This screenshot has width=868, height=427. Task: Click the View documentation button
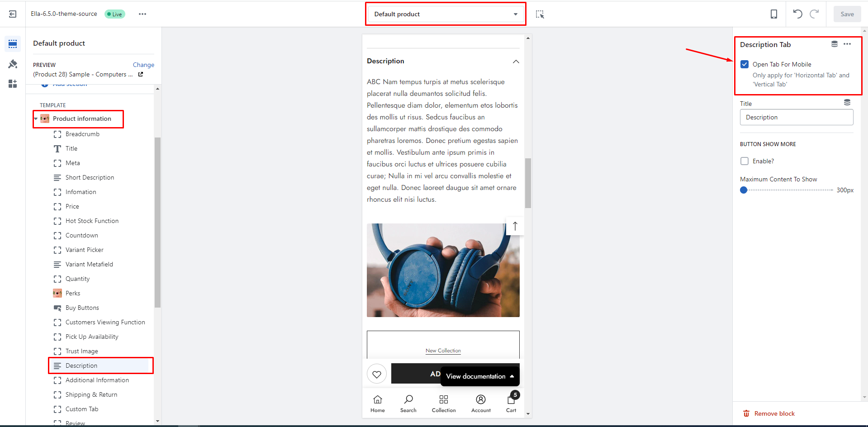click(x=480, y=376)
